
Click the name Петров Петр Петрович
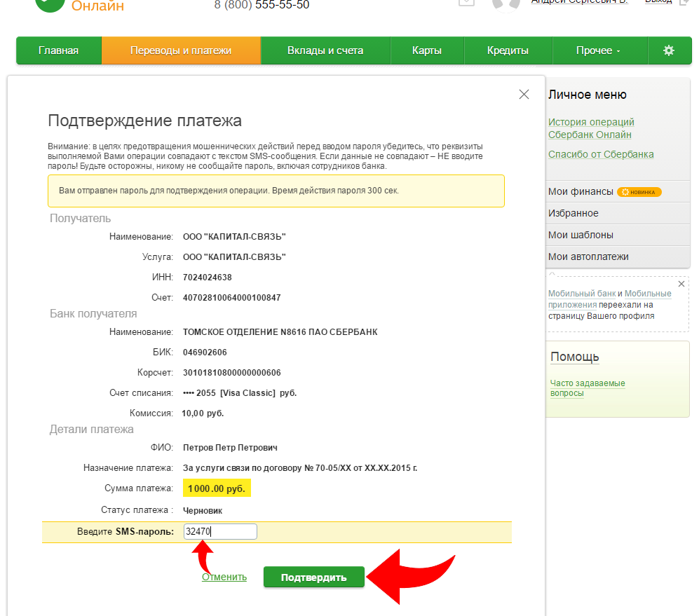tap(230, 448)
